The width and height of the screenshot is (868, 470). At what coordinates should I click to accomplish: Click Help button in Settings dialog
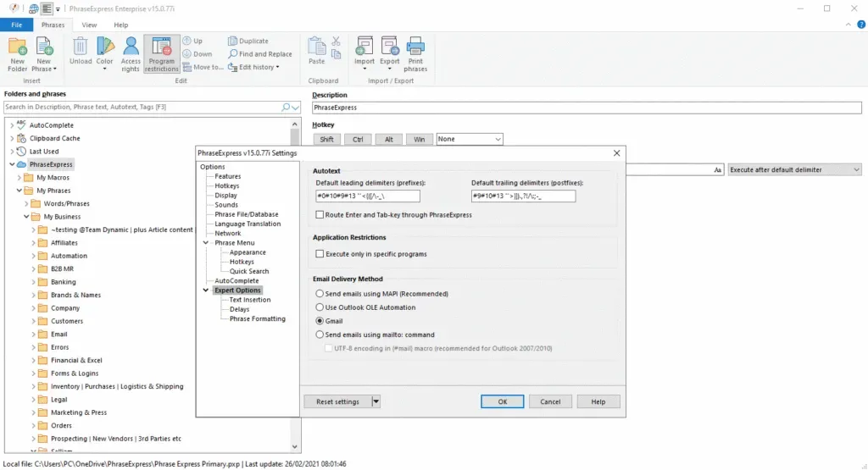point(598,401)
